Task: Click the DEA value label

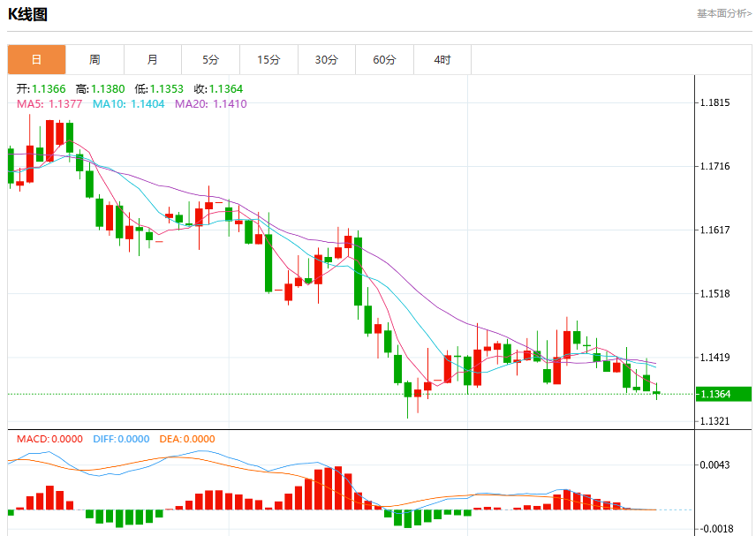Action: coord(187,439)
